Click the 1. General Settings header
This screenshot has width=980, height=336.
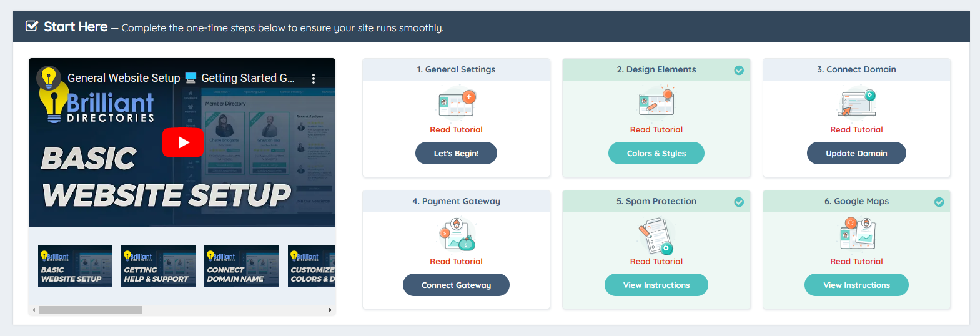point(456,69)
